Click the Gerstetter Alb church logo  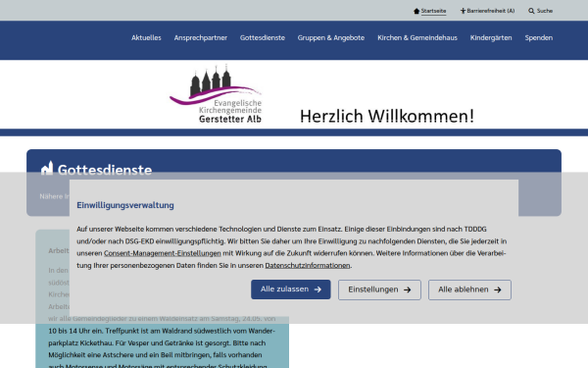point(216,93)
